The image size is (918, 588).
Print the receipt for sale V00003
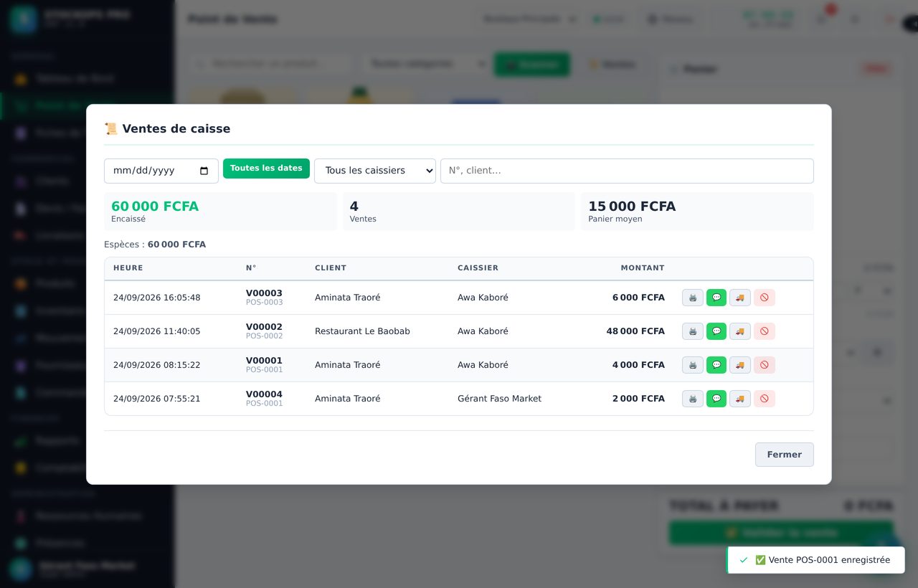coord(693,298)
